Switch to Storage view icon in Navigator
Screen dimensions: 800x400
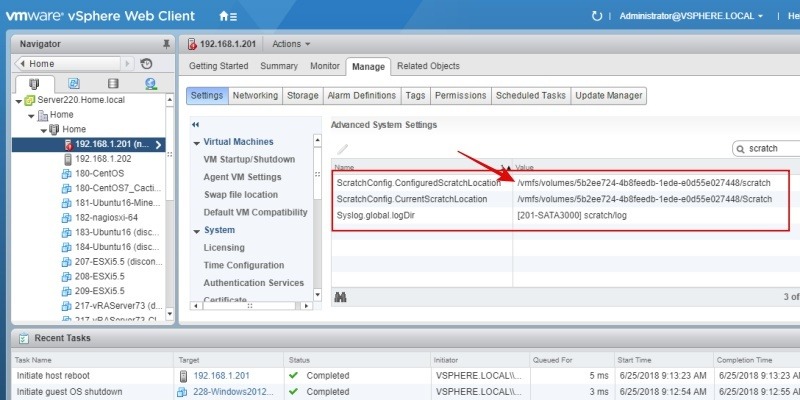click(113, 84)
